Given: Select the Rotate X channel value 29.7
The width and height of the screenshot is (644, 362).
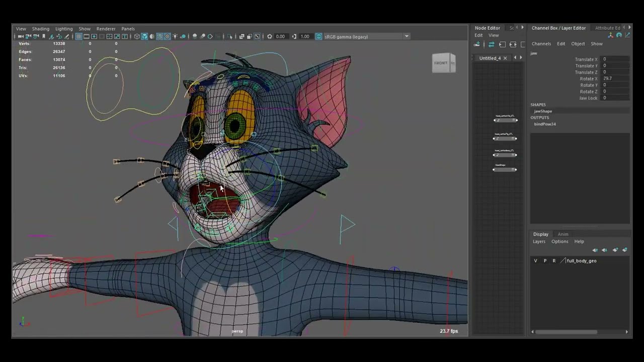Looking at the screenshot, I should pos(616,78).
